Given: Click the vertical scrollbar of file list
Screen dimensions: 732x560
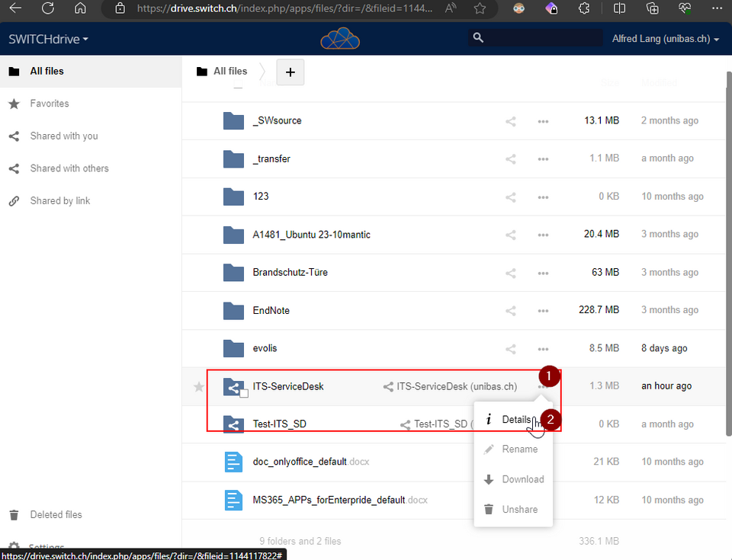Looking at the screenshot, I should [729, 254].
